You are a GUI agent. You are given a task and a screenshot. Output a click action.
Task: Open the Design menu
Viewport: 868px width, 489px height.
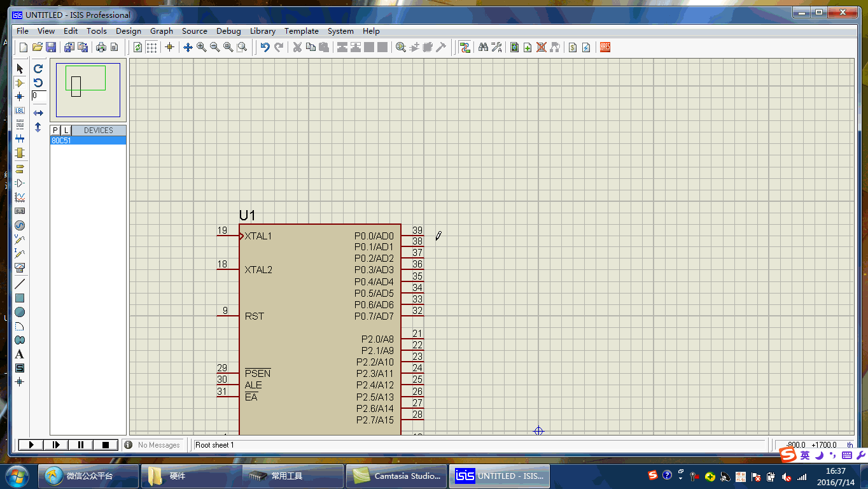pyautogui.click(x=129, y=31)
